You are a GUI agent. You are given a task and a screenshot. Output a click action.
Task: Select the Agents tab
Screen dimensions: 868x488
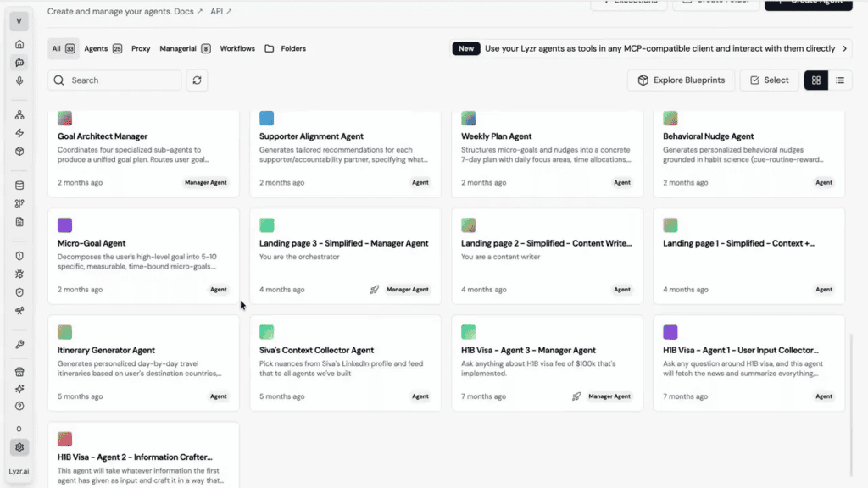coord(103,48)
